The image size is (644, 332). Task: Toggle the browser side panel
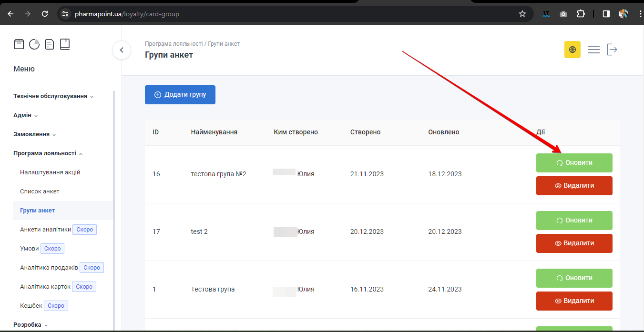[x=606, y=14]
